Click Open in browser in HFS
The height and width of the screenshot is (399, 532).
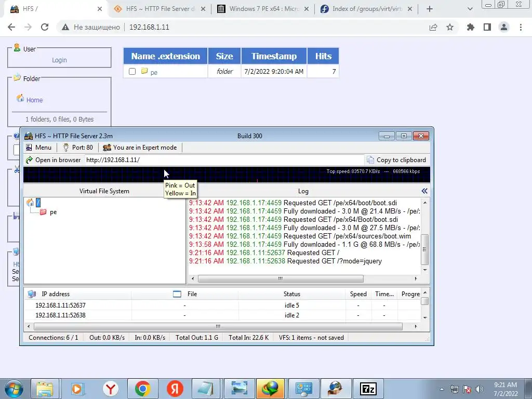pos(54,160)
